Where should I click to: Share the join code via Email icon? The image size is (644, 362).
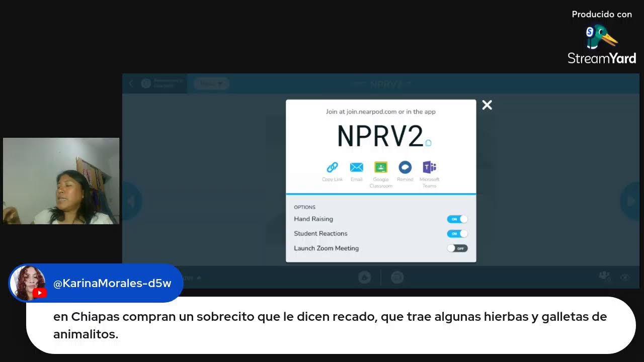[356, 167]
